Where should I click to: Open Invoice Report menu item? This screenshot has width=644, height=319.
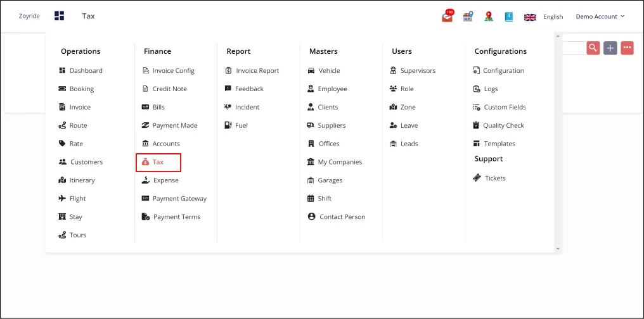click(x=252, y=70)
